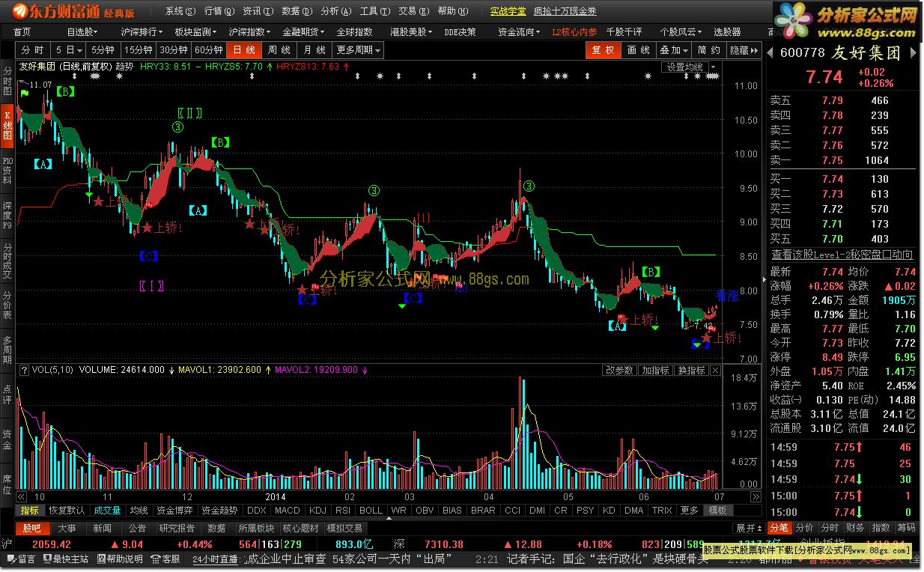Image resolution: width=924 pixels, height=572 pixels.
Task: Switch to 30分钟 period
Action: tap(174, 50)
